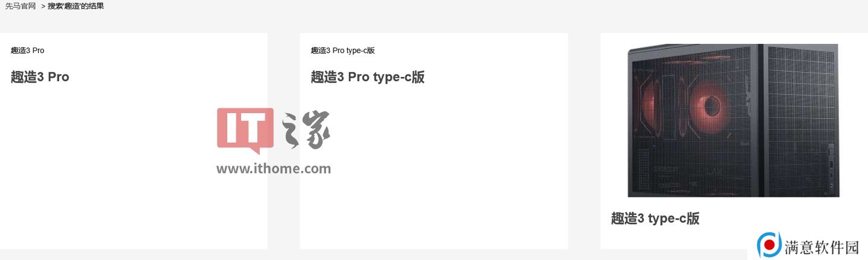Open the 先马官网 breadcrumb link
Image resolution: width=868 pixels, height=260 pixels.
pos(20,6)
